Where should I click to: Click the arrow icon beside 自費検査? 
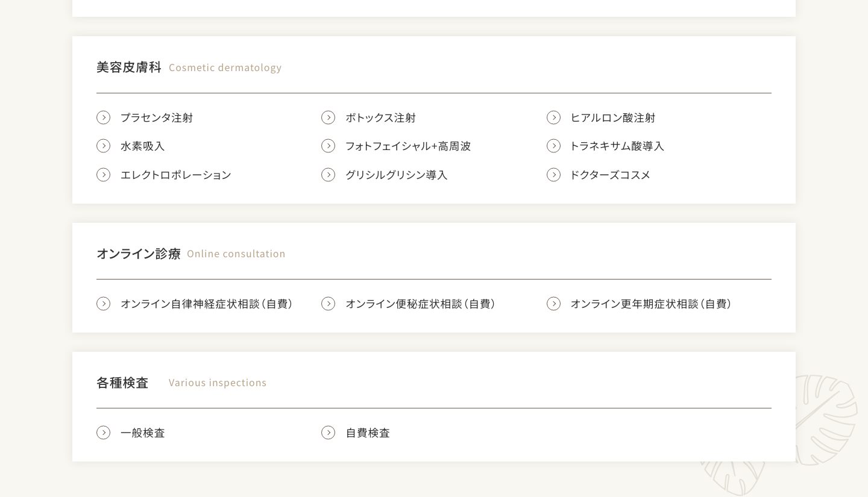328,433
